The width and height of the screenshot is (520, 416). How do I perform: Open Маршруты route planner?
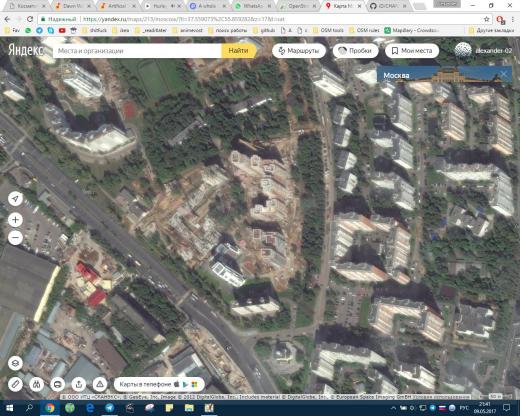point(299,51)
